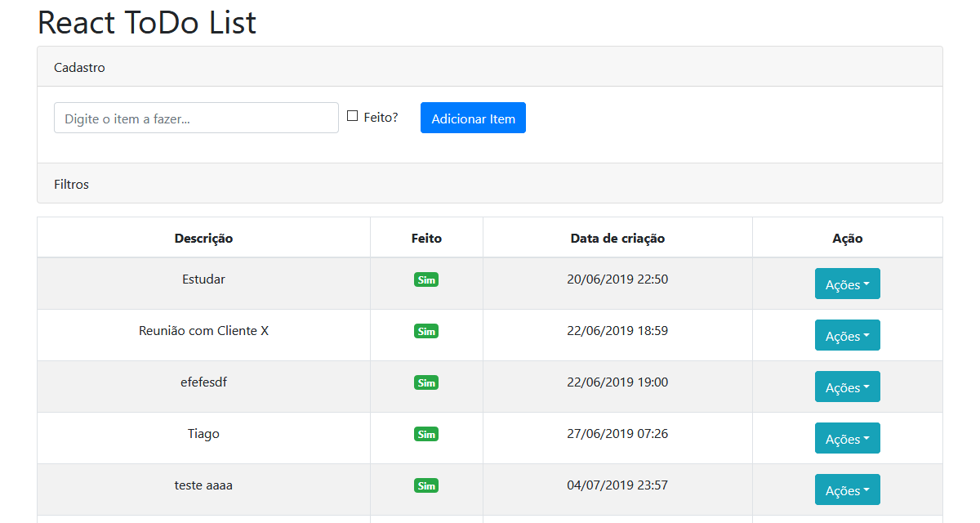Viewport: 980px width, 523px height.
Task: Expand the Filtros panel header
Action: 72,184
